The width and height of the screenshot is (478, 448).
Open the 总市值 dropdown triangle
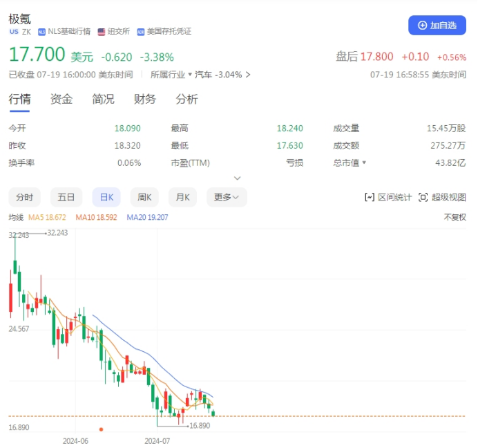pos(364,162)
